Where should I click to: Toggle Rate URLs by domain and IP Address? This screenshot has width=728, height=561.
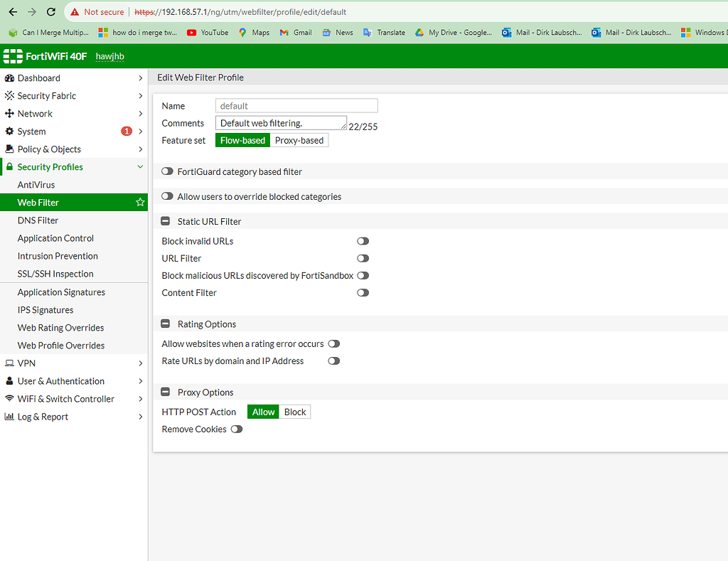coord(333,360)
